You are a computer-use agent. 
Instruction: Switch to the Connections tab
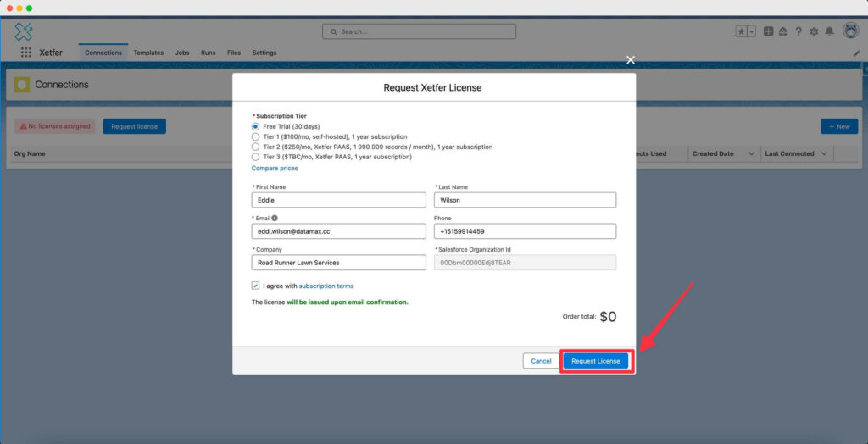click(x=103, y=53)
